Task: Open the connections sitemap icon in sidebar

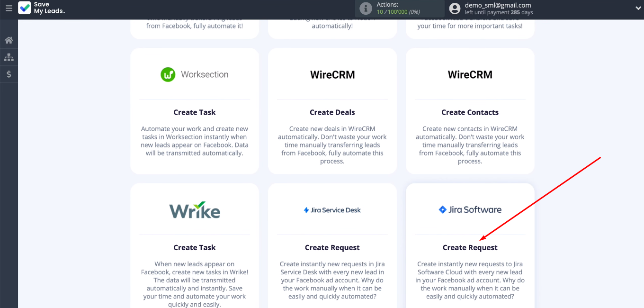Action: 9,57
